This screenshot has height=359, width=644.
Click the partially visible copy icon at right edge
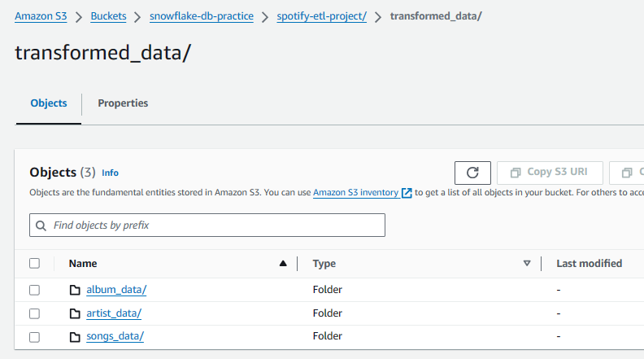[x=627, y=173]
